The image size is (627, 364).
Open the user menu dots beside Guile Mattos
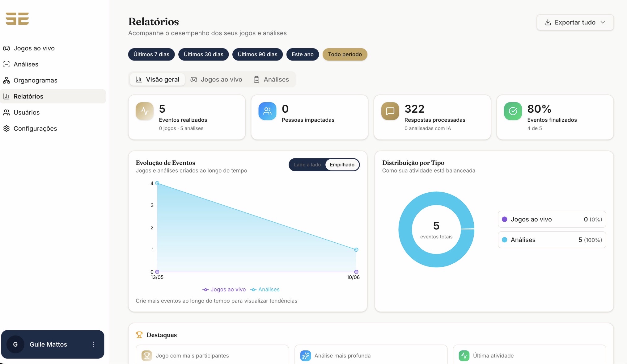point(93,344)
